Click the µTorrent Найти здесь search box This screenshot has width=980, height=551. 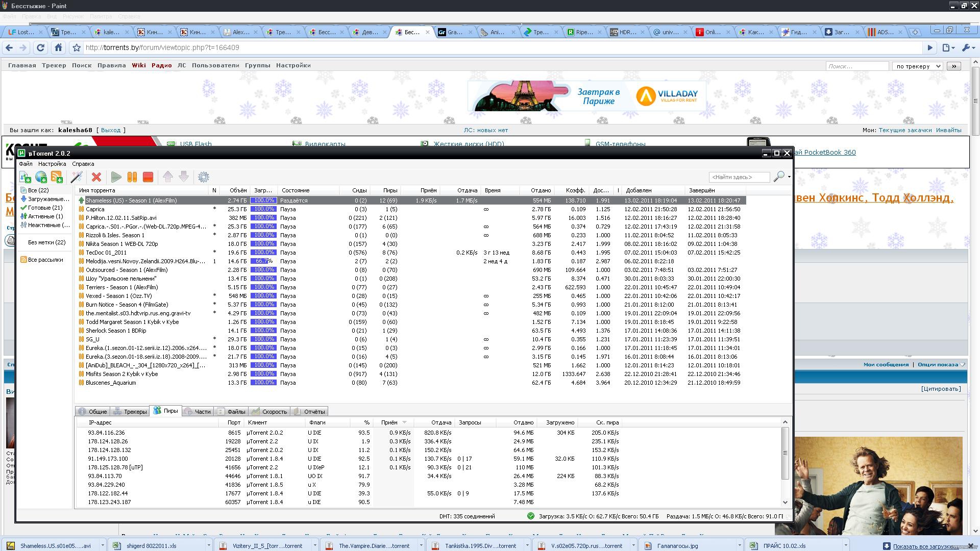coord(739,177)
